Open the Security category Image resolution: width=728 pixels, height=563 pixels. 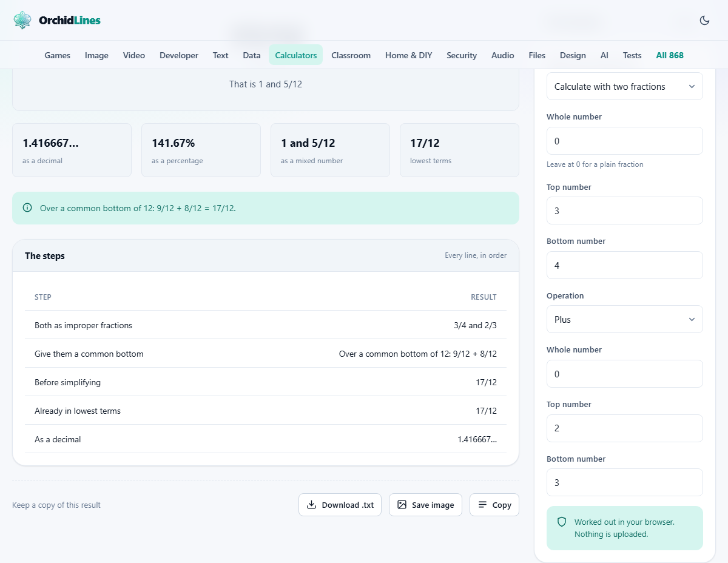[x=462, y=55]
